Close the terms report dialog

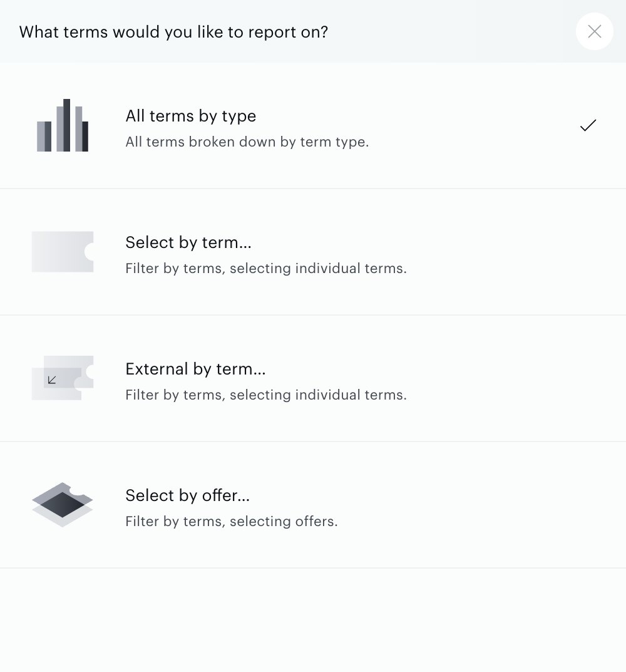tap(594, 31)
